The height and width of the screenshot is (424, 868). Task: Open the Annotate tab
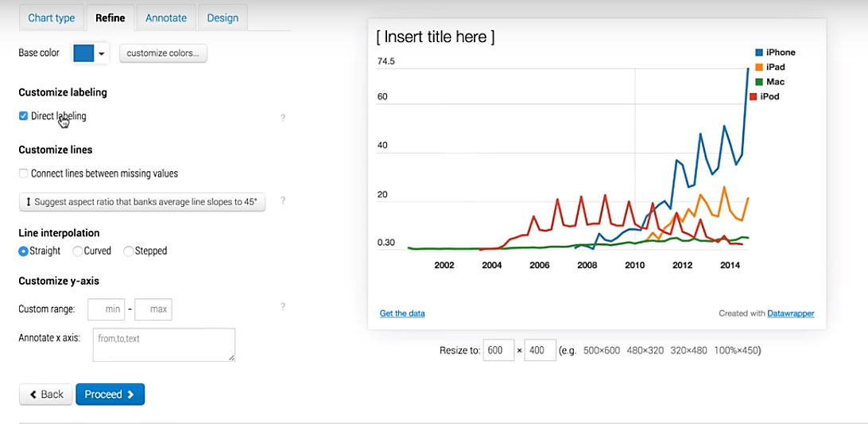166,18
